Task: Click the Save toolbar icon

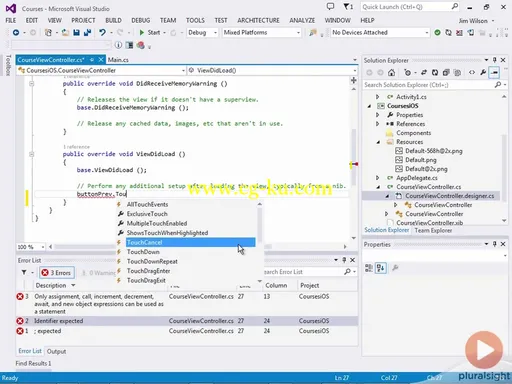Action: tap(77, 33)
